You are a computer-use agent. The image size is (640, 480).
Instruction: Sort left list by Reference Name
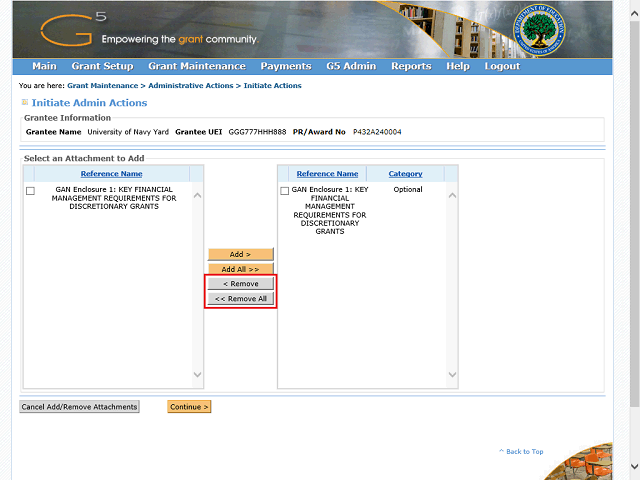[x=111, y=174]
